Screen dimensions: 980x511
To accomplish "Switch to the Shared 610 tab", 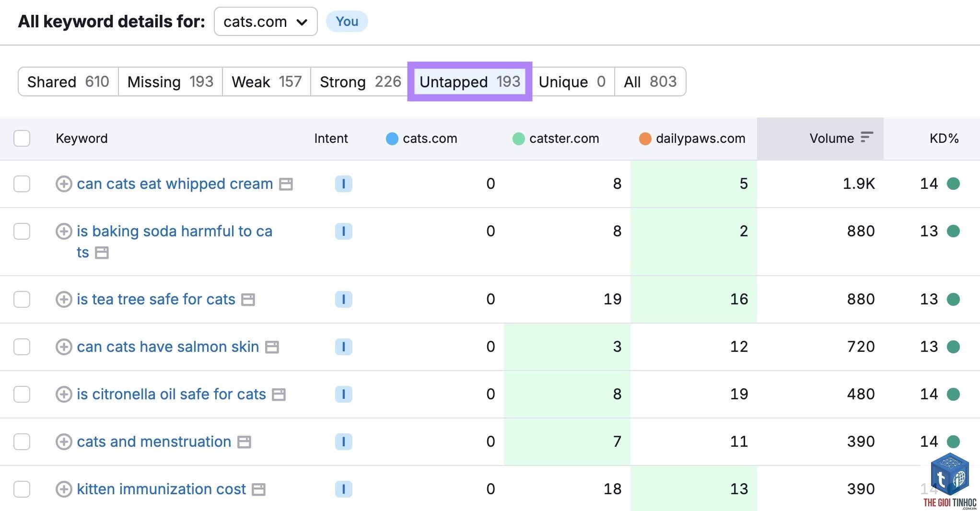I will [x=68, y=81].
